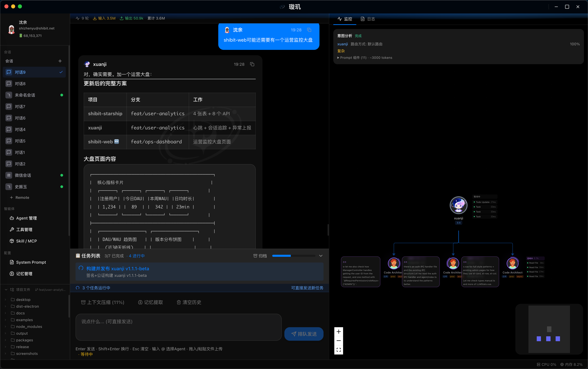Click the graph minimap thumbnail
Screen dimensions: 588x369
coord(549,329)
